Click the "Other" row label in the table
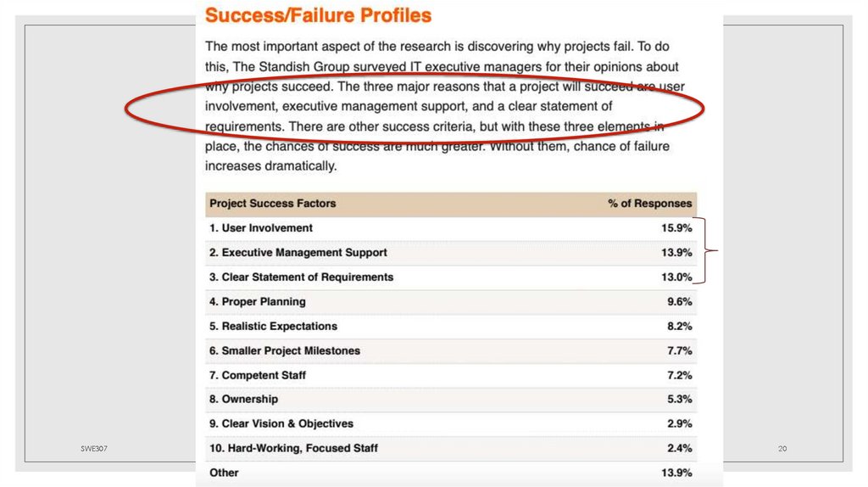Image resolution: width=868 pixels, height=487 pixels. pyautogui.click(x=224, y=473)
